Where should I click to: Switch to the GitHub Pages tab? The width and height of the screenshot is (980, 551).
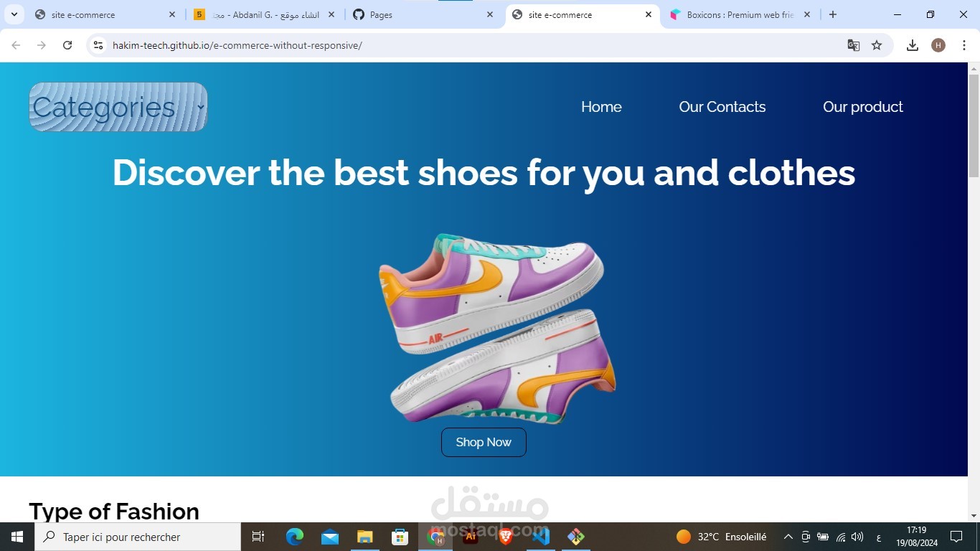point(423,14)
